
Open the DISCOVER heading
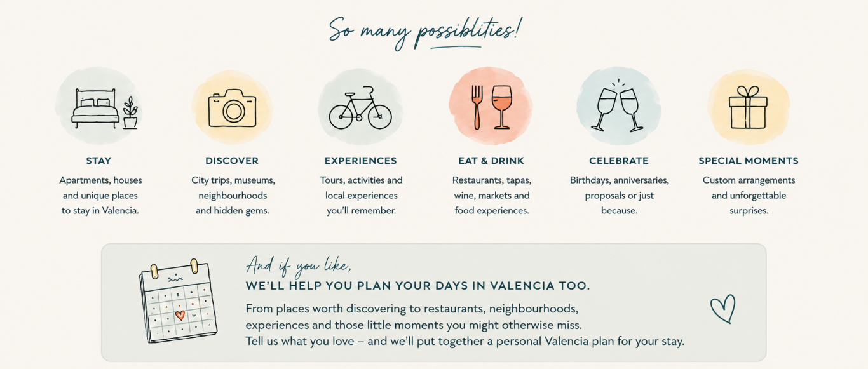(x=232, y=161)
